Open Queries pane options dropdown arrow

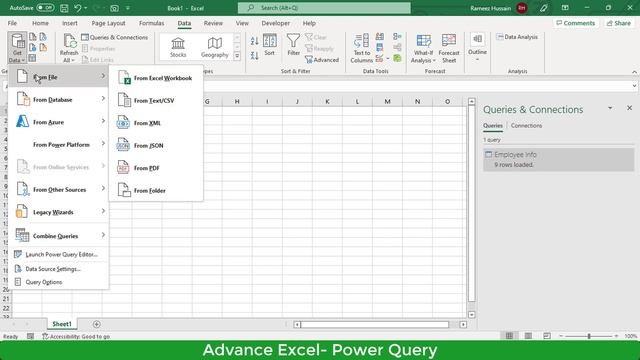610,108
